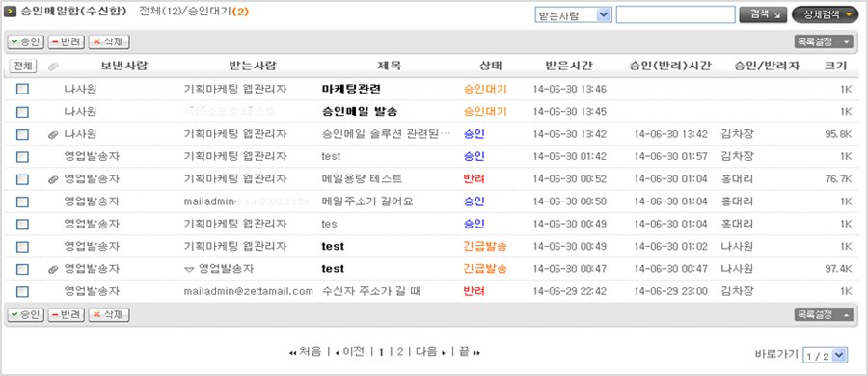The image size is (868, 376).
Task: Click mailadmin@zettamail.com recipient cell
Action: pyautogui.click(x=249, y=291)
